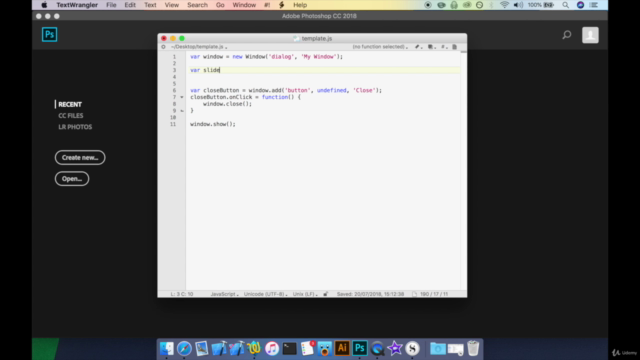Click the window.show(); code on line 11
Screen dimensions: 640x360
pyautogui.click(x=213, y=124)
